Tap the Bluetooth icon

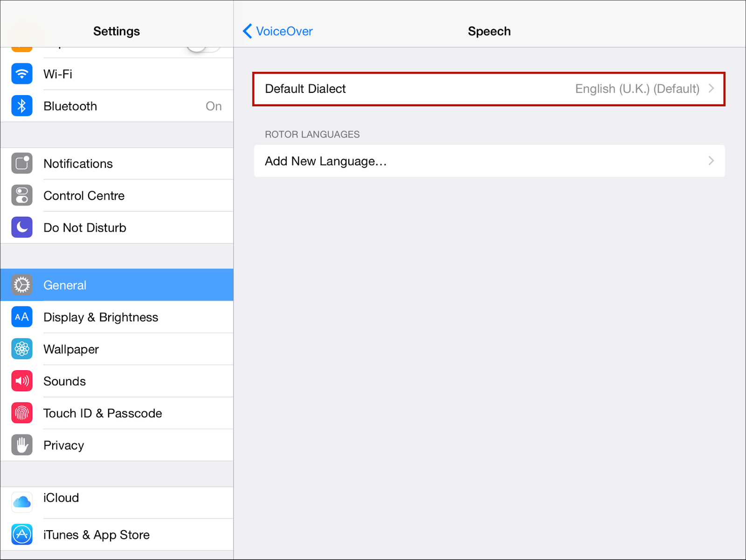pos(22,106)
